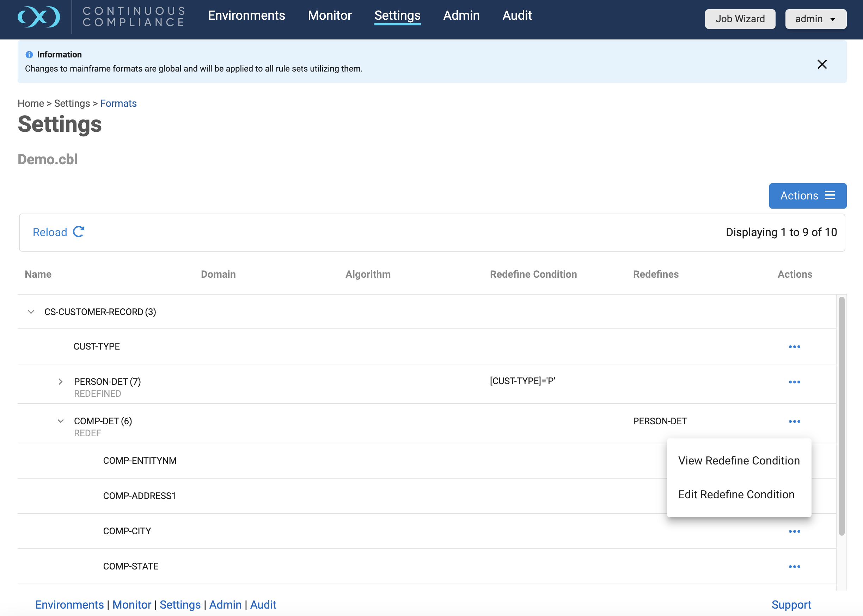Click the Reload refresh icon
This screenshot has height=616, width=863.
pos(79,232)
